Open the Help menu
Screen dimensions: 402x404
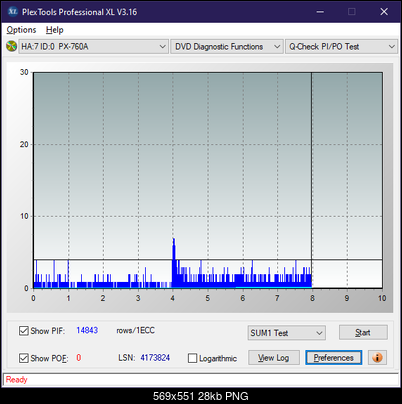54,30
